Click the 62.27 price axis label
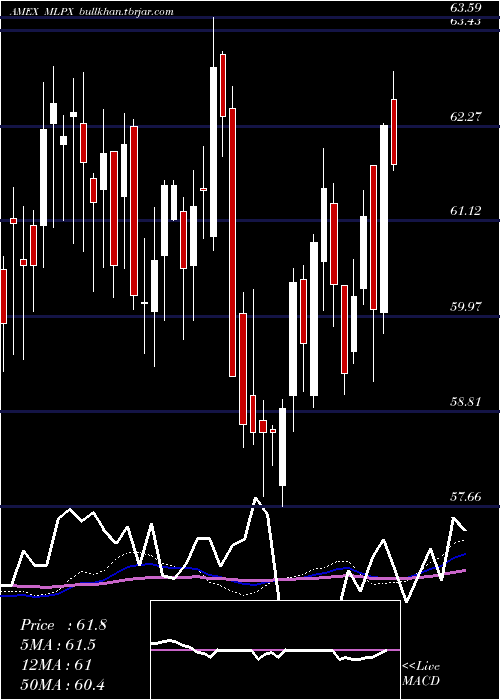 (x=466, y=117)
